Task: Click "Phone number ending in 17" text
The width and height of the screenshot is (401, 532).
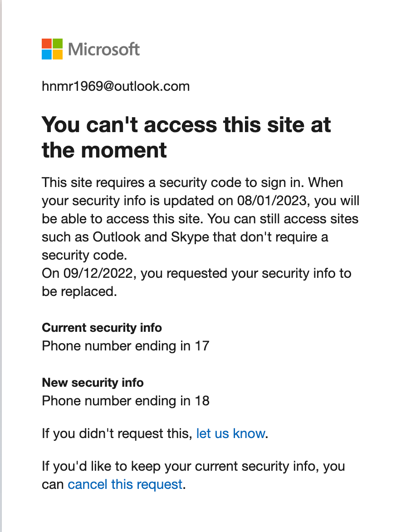Action: (125, 346)
